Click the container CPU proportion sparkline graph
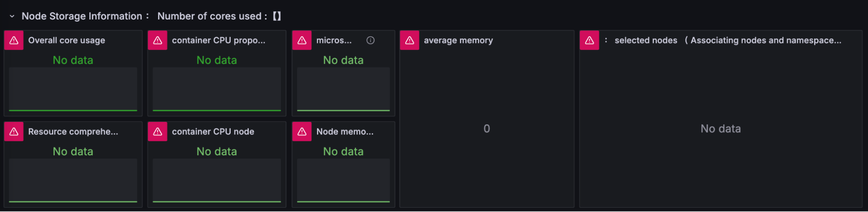 (x=217, y=89)
